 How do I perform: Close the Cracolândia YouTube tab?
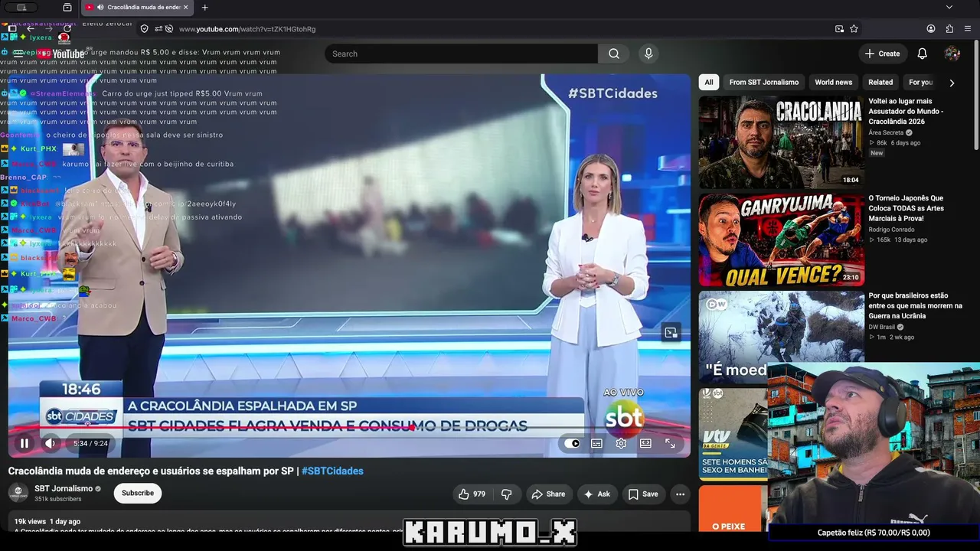click(185, 8)
